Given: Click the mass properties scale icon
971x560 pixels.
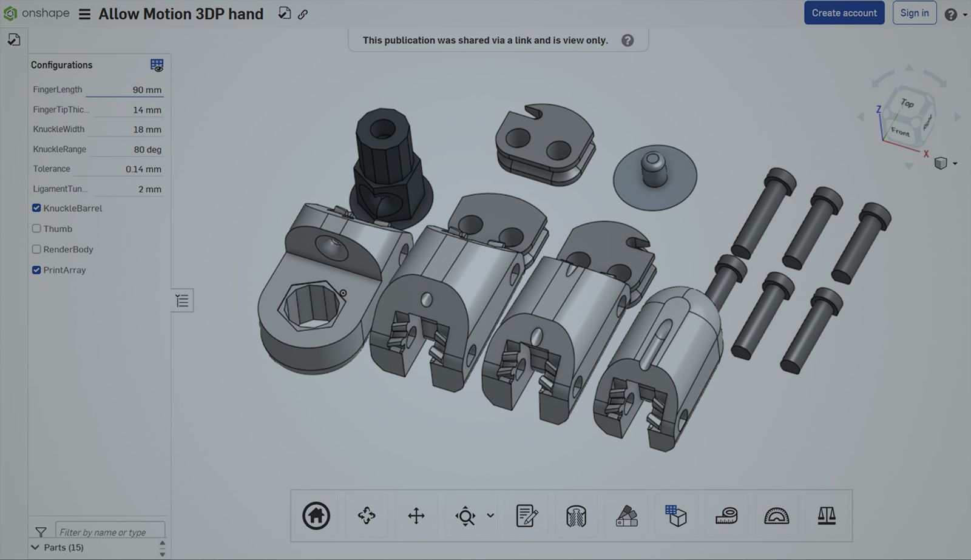Looking at the screenshot, I should 827,516.
